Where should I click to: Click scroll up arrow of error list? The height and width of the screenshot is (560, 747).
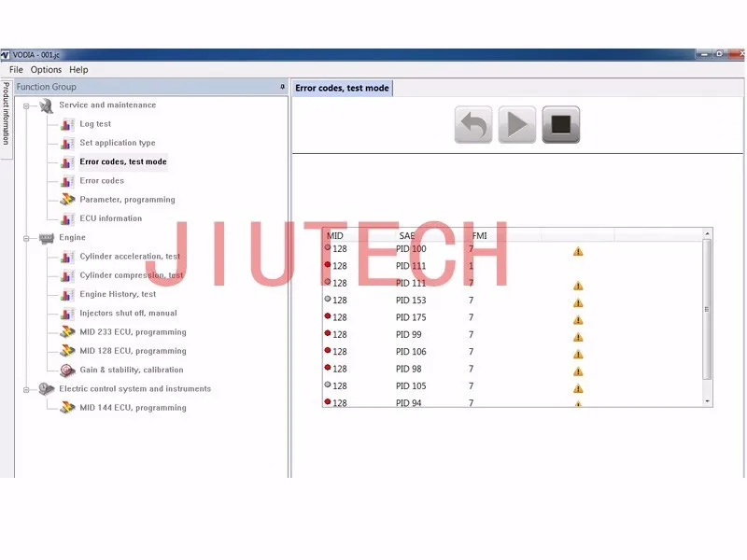[707, 233]
